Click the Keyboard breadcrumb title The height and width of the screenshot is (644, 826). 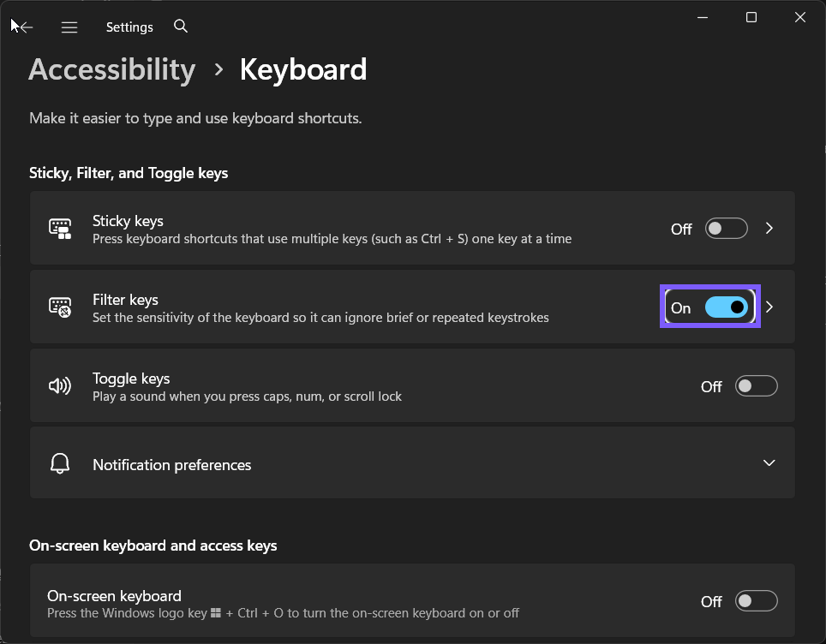[x=303, y=69]
